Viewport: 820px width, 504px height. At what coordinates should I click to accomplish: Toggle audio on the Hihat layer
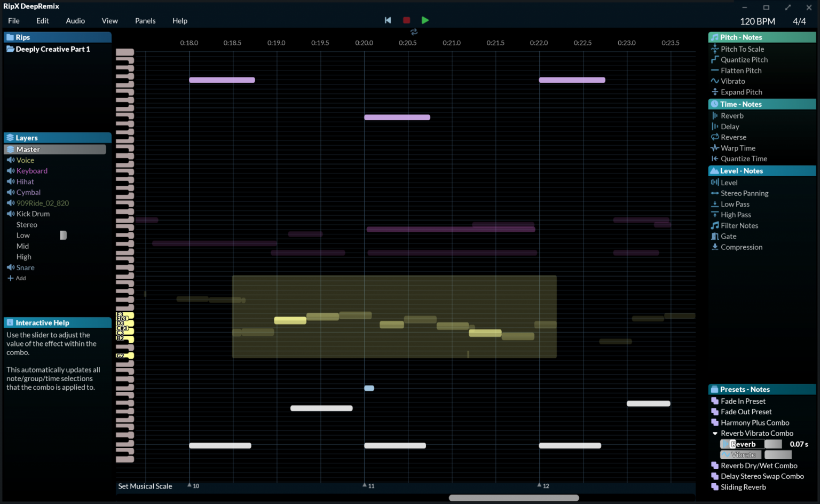tap(11, 182)
